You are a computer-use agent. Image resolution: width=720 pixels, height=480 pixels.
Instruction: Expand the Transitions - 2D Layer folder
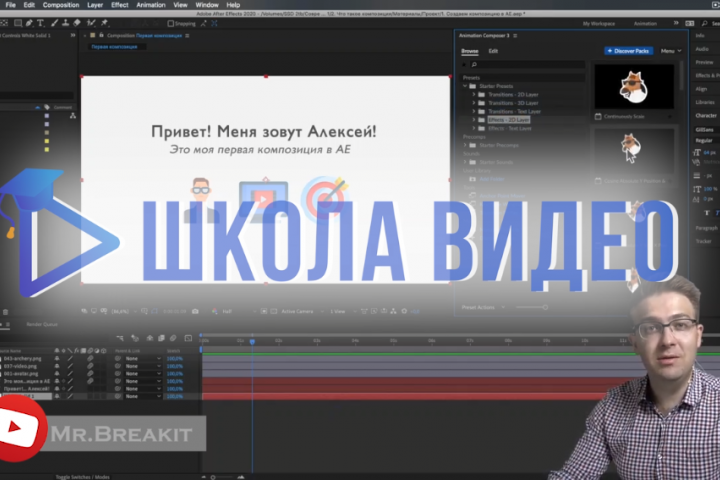point(474,95)
